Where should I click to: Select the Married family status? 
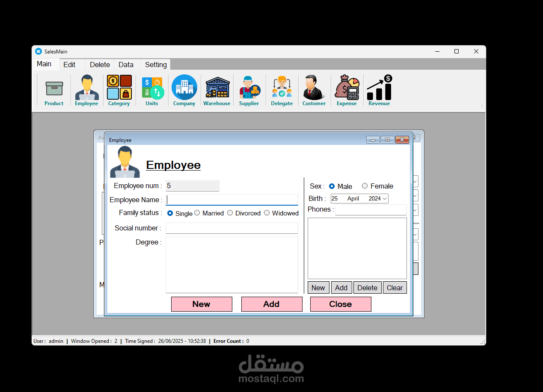pos(209,213)
